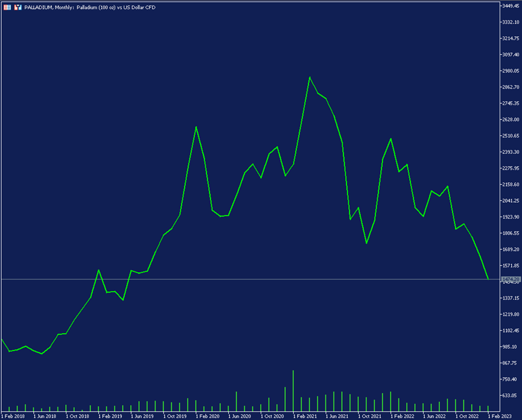Click the 2628.00 price axis label
This screenshot has height=420, width=522.
[511, 119]
